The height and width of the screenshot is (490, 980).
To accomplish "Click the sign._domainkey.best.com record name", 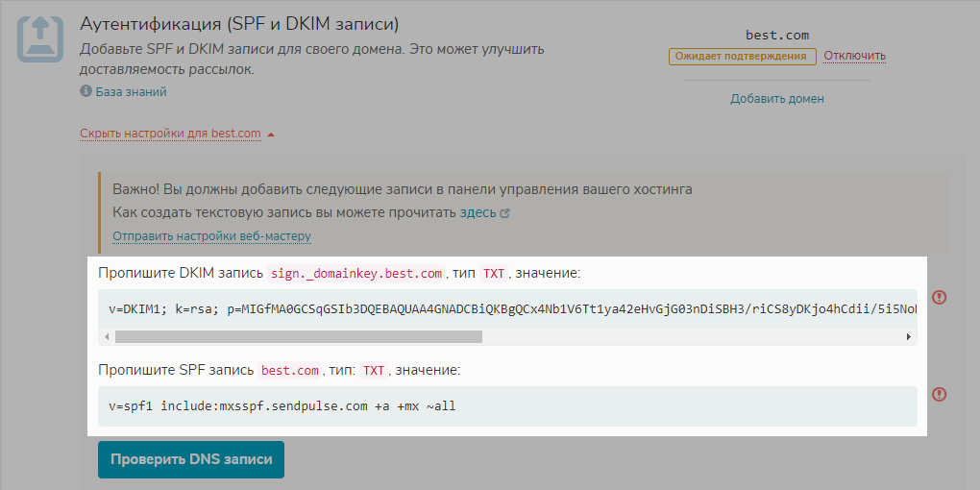I will point(355,274).
